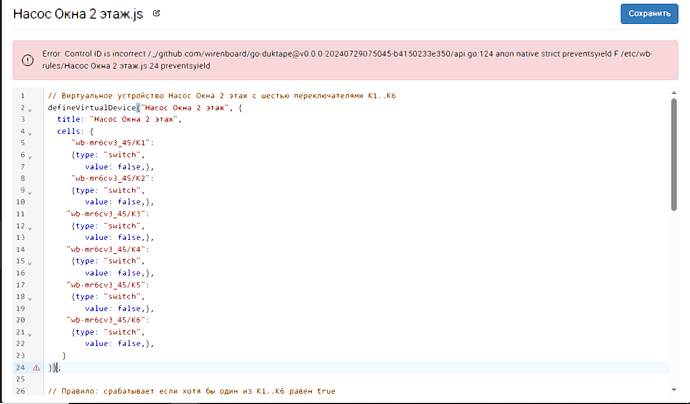Click the scroll-down arrow of the code editor
690x404 pixels.
click(x=674, y=389)
